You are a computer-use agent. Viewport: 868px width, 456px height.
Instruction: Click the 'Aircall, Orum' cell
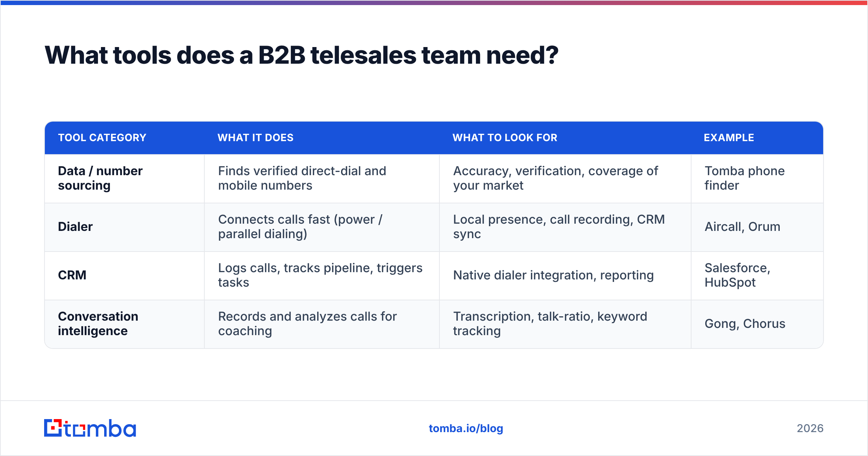click(x=757, y=227)
